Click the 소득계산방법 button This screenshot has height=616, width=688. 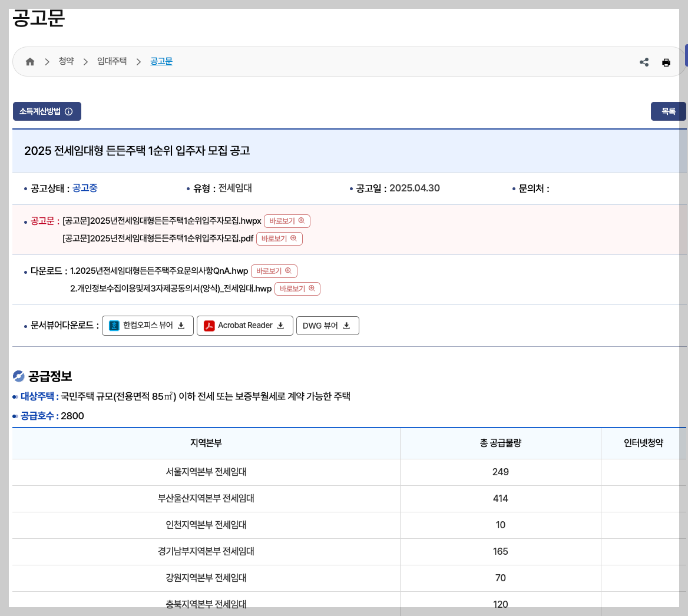click(x=42, y=111)
